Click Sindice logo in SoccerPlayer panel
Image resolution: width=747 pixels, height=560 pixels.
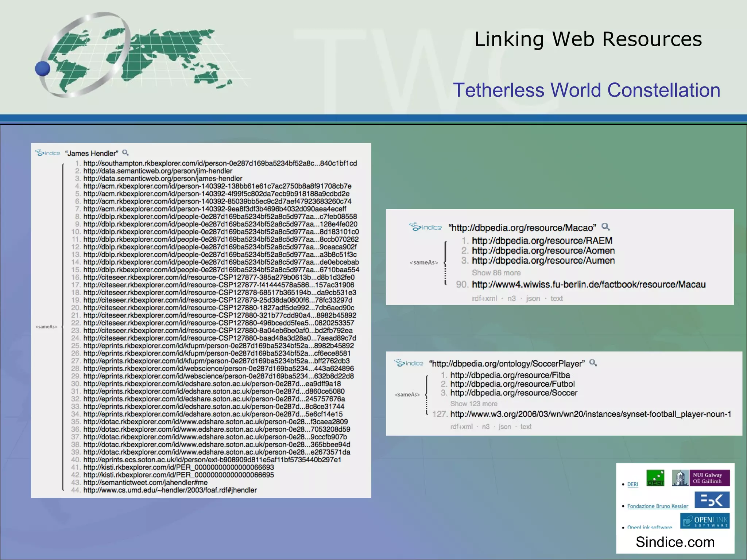409,363
